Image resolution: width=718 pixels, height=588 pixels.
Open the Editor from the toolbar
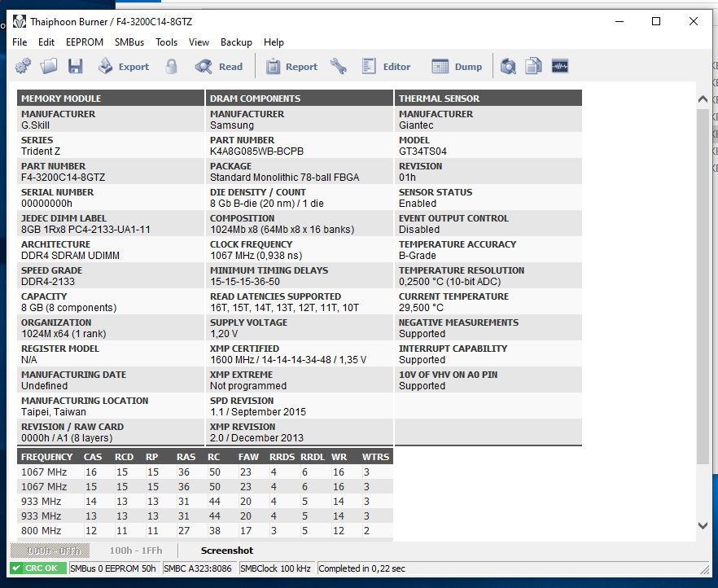(x=386, y=67)
